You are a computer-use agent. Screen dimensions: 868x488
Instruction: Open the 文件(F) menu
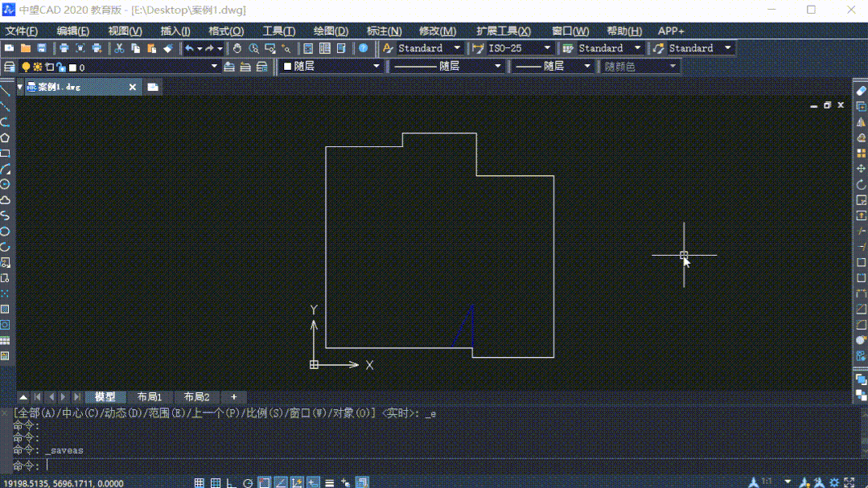coord(22,31)
